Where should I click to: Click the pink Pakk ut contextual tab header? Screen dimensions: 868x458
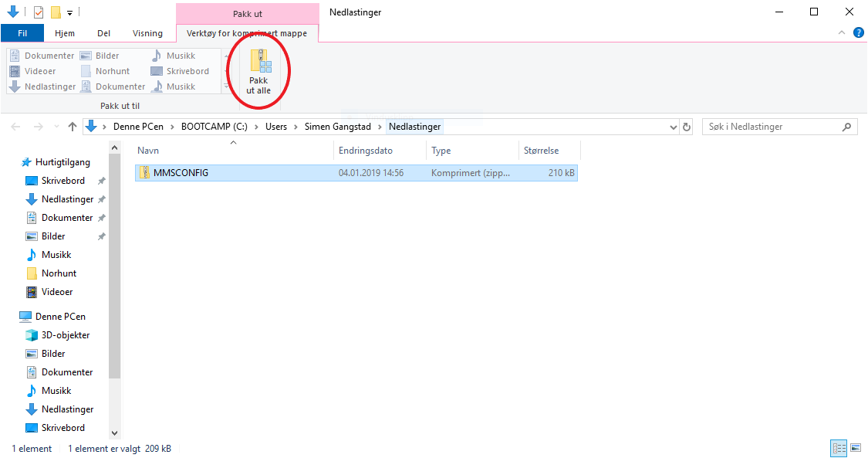(x=248, y=14)
